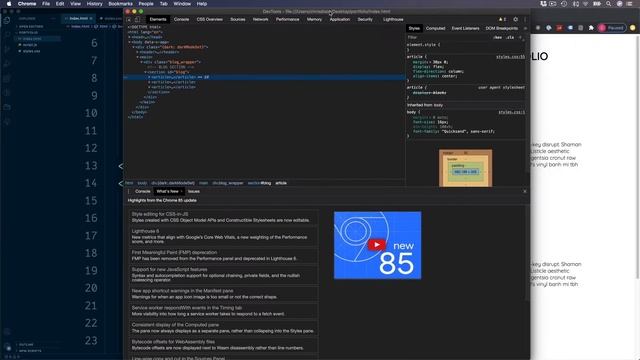Click the Paused profile button in Chrome
Screen dimensions: 640x360
(x=612, y=28)
